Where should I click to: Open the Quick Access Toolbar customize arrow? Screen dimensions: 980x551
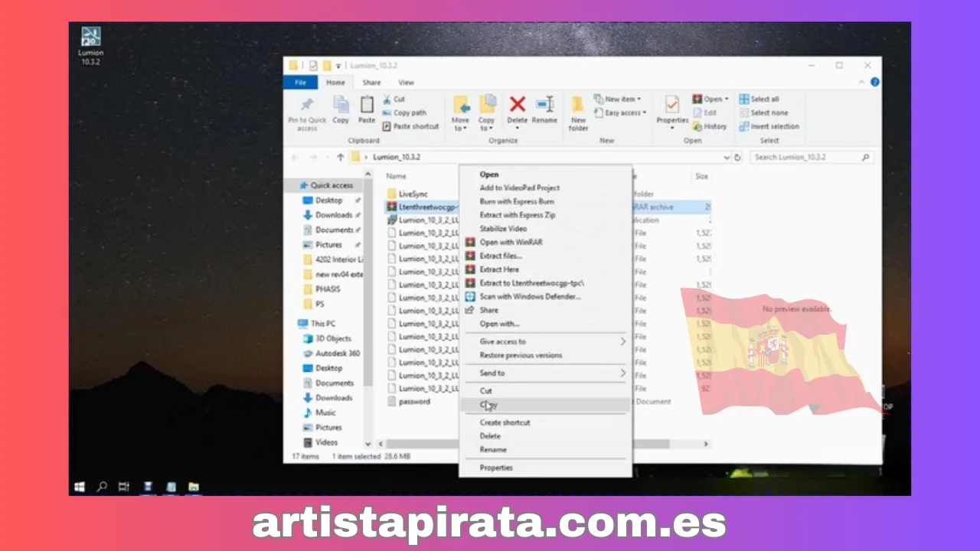coord(338,66)
